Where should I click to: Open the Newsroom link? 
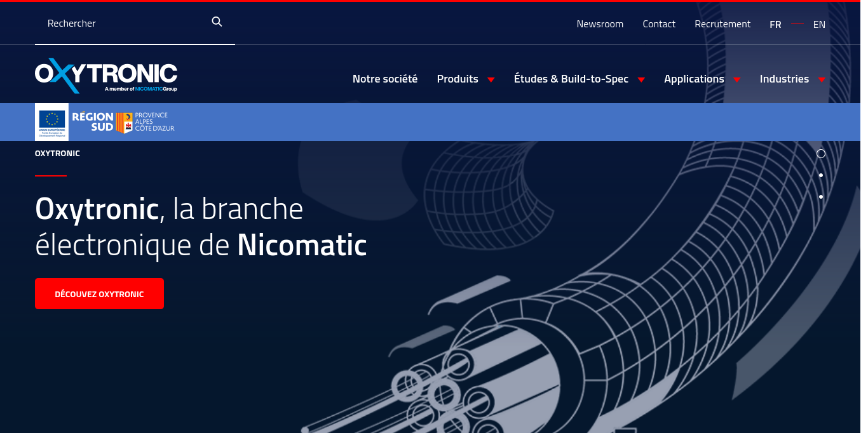tap(600, 24)
